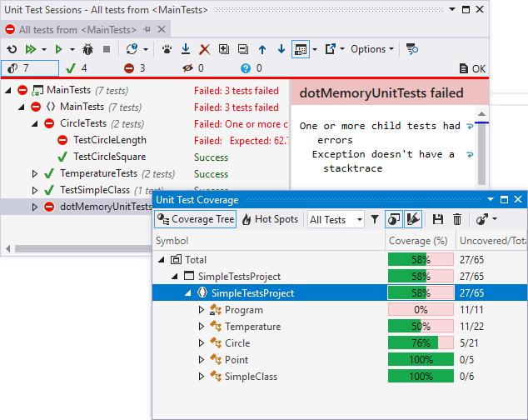The width and height of the screenshot is (528, 420).
Task: Click the debug tests bug icon
Action: tap(87, 50)
